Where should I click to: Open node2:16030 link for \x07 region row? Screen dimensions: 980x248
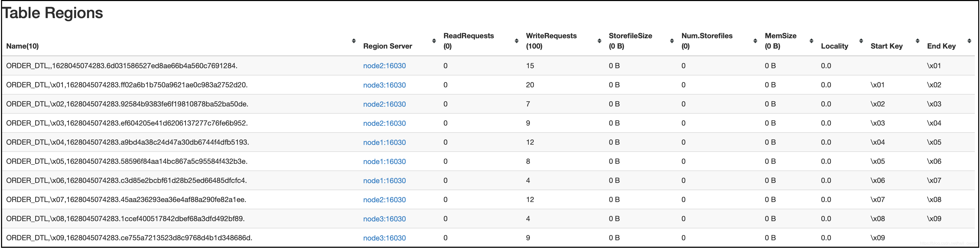click(x=384, y=200)
